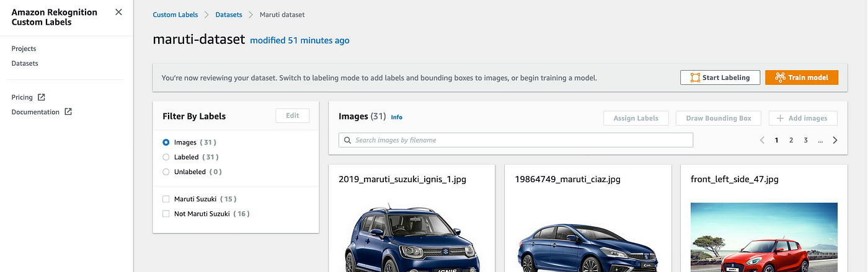The image size is (868, 272).
Task: Go to page 2 of images
Action: click(791, 140)
